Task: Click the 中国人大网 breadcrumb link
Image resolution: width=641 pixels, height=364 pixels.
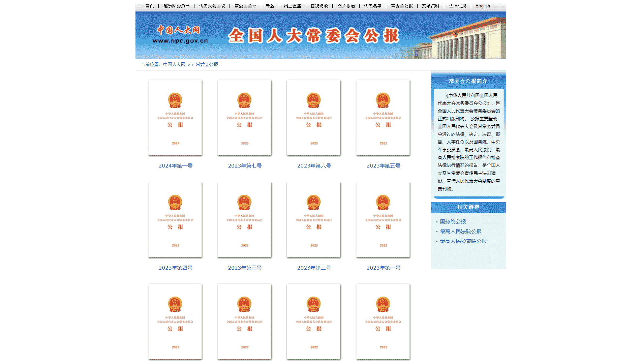Action: tap(174, 64)
